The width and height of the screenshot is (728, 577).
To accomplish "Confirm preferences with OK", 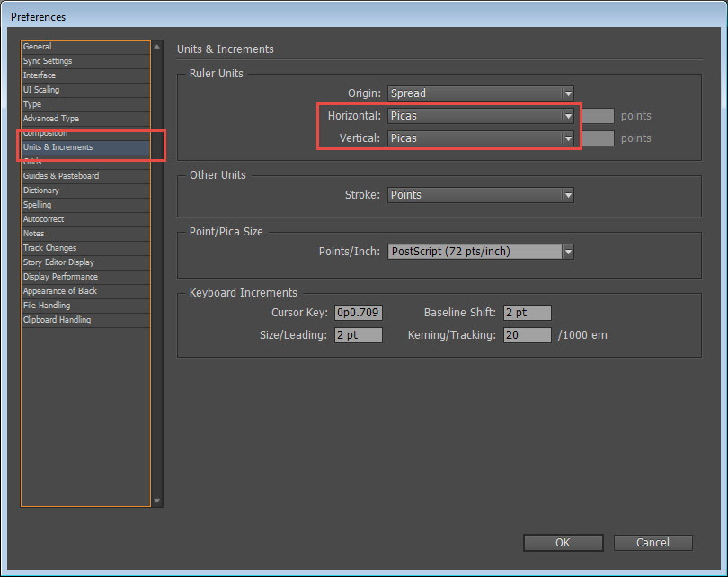I will [x=564, y=543].
